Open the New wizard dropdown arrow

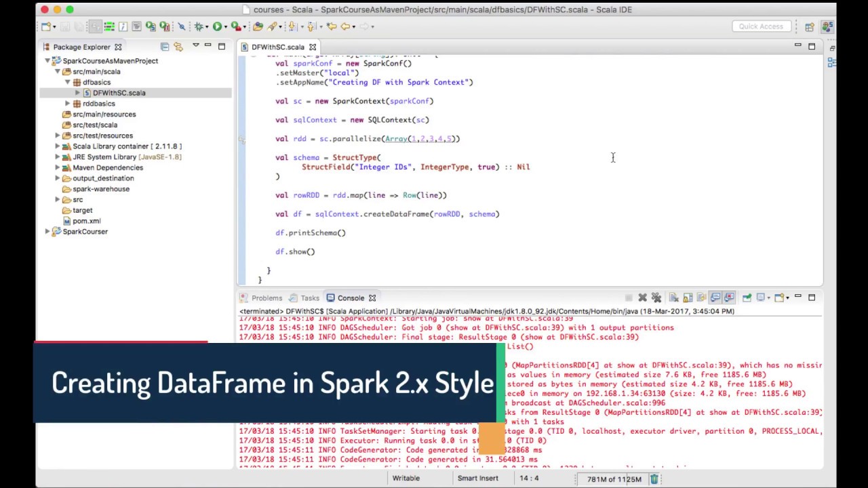[54, 26]
